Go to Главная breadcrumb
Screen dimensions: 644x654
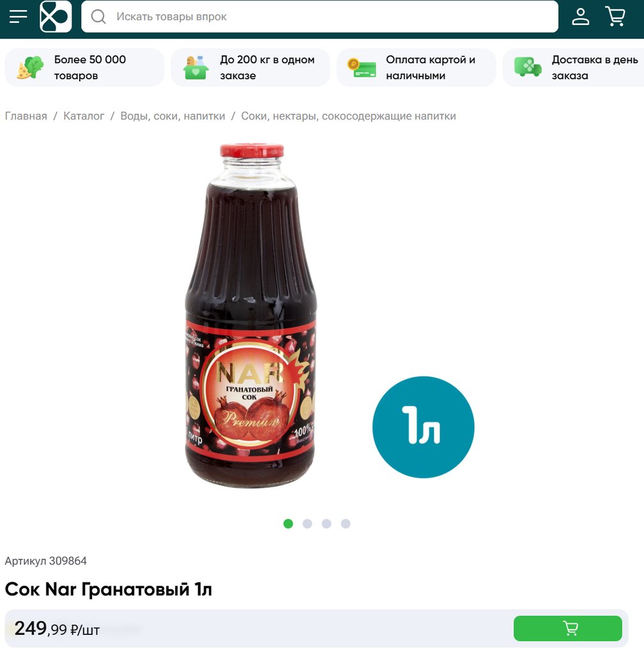tap(26, 116)
